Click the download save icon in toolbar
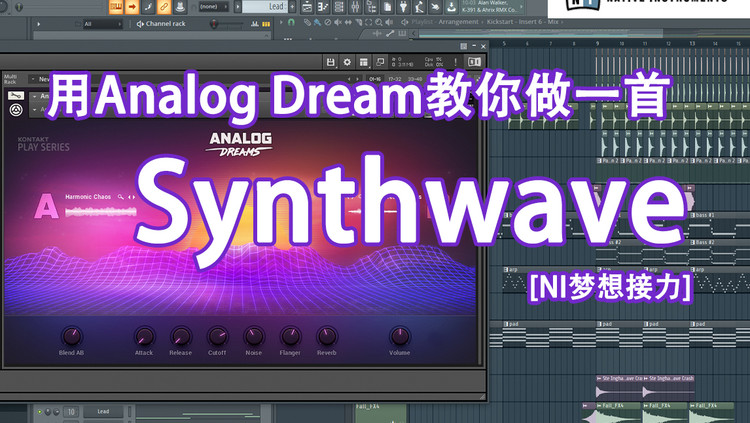 [x=451, y=7]
